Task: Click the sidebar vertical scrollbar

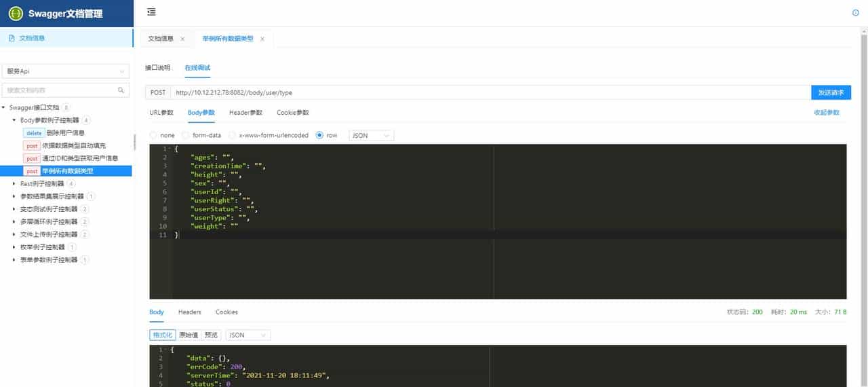Action: pos(134,142)
